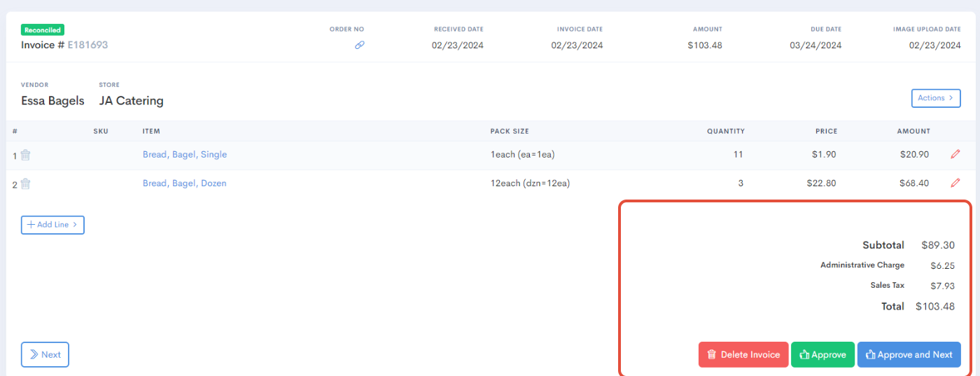Go to the Next invoice
Screen dimensions: 980x376
pyautogui.click(x=45, y=354)
